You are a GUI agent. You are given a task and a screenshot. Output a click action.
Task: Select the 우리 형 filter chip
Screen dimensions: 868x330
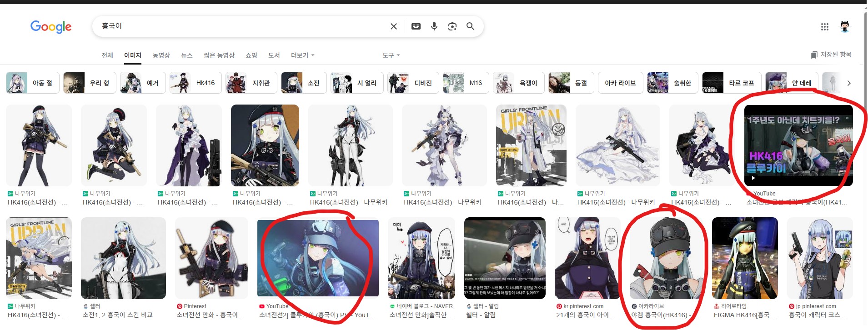(90, 83)
